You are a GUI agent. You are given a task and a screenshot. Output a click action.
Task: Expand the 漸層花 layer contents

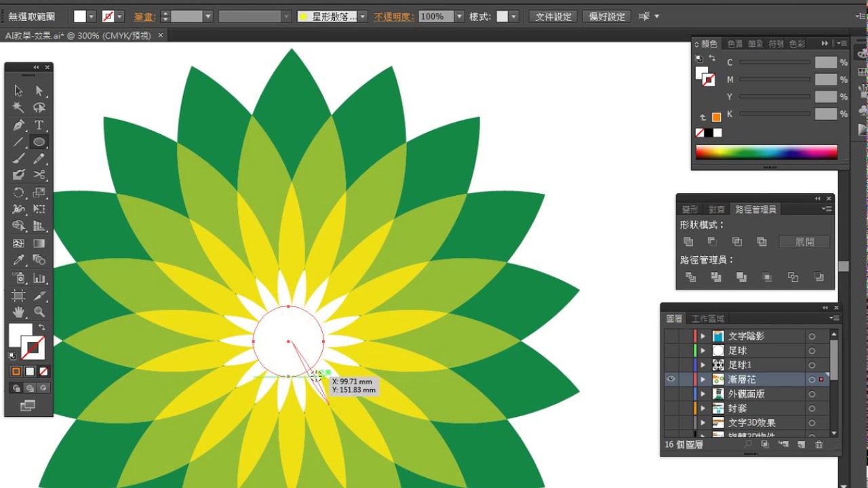tap(703, 380)
